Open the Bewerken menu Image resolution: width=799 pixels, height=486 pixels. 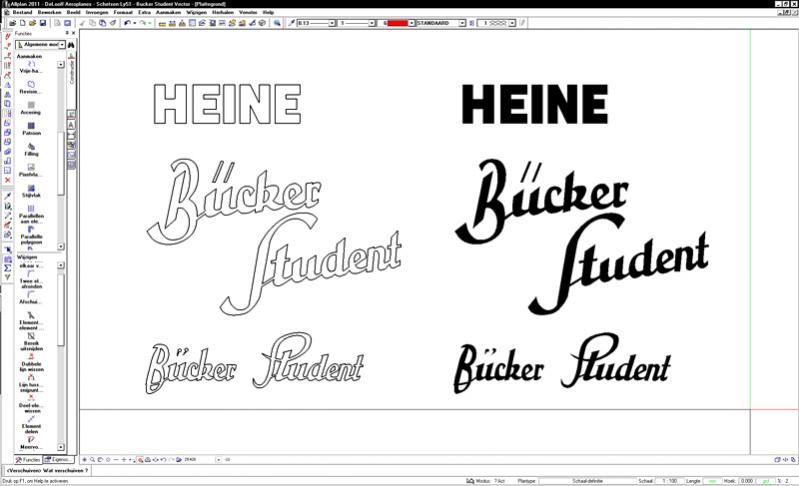49,12
